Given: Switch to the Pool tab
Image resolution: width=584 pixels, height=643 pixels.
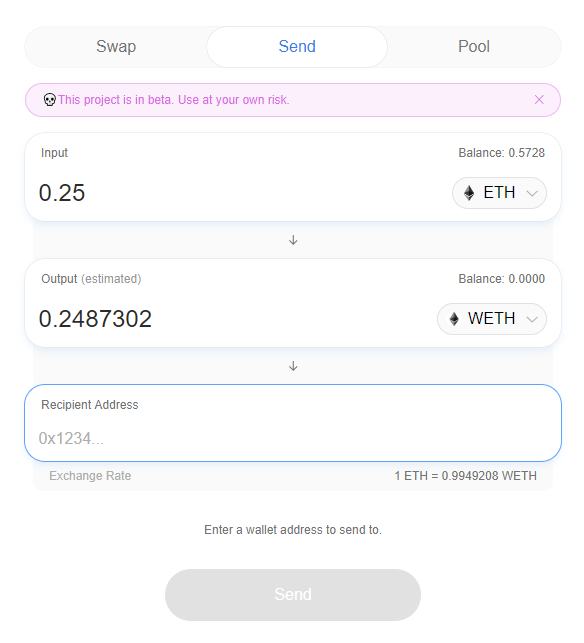Looking at the screenshot, I should point(474,47).
